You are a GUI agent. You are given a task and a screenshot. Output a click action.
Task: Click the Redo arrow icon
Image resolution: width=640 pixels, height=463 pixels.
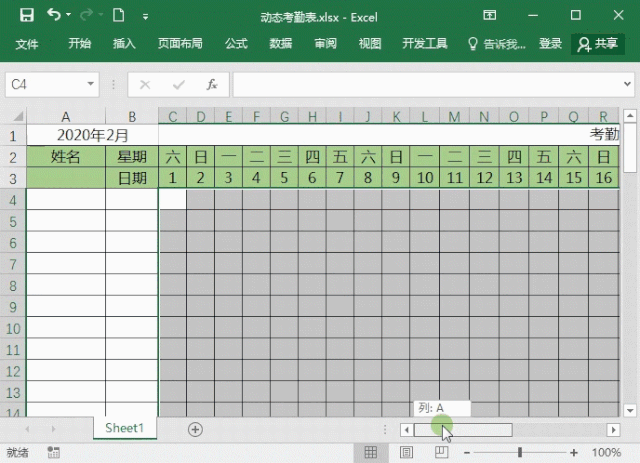86,15
